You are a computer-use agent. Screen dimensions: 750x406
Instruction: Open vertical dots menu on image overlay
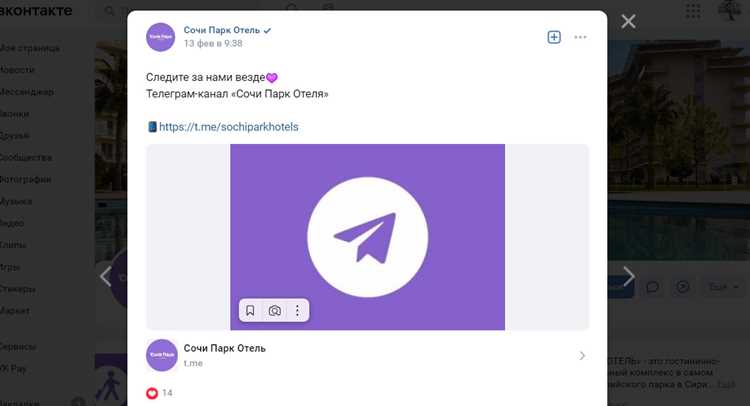click(298, 311)
